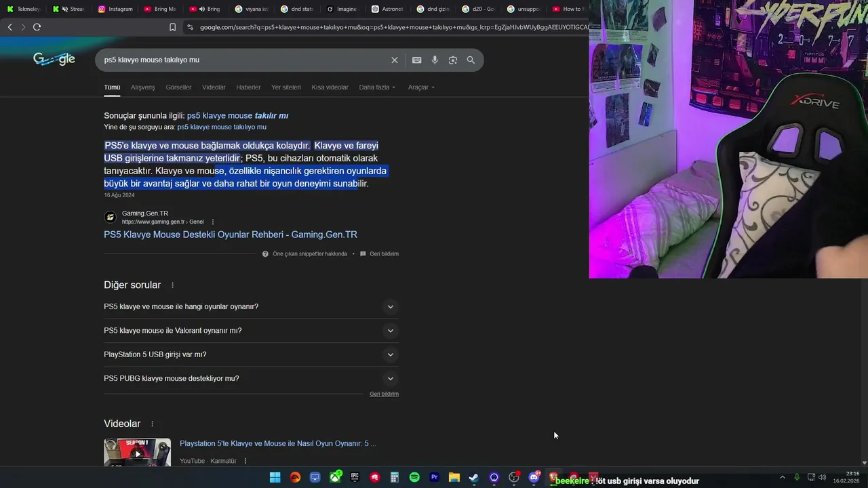
Task: Open Öne çıkan snippet'ler hakkında link
Action: click(x=304, y=254)
